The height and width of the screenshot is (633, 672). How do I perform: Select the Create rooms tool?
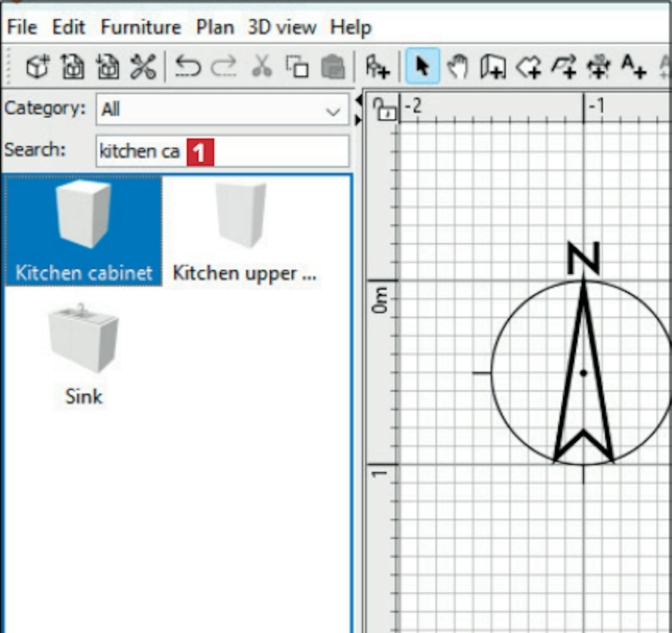pos(529,67)
